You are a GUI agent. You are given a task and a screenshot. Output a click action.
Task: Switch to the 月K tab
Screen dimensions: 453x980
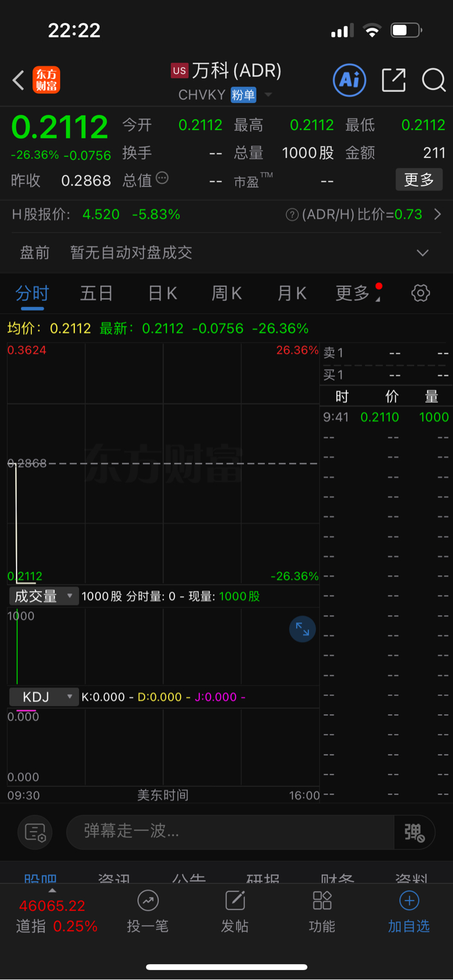point(292,293)
